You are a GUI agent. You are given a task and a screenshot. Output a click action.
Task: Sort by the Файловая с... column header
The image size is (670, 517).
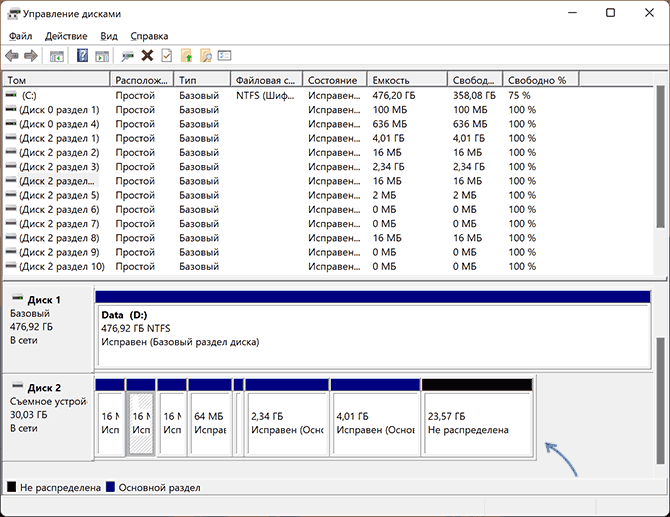tap(266, 80)
